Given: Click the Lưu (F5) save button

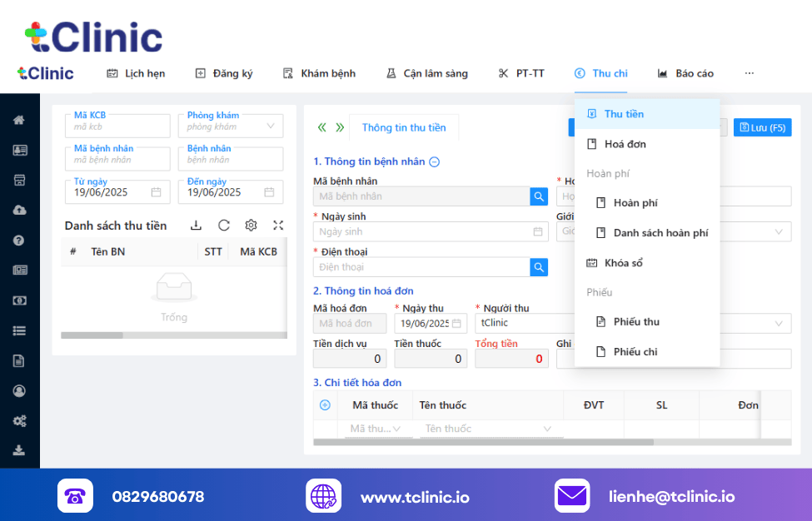Looking at the screenshot, I should point(762,127).
